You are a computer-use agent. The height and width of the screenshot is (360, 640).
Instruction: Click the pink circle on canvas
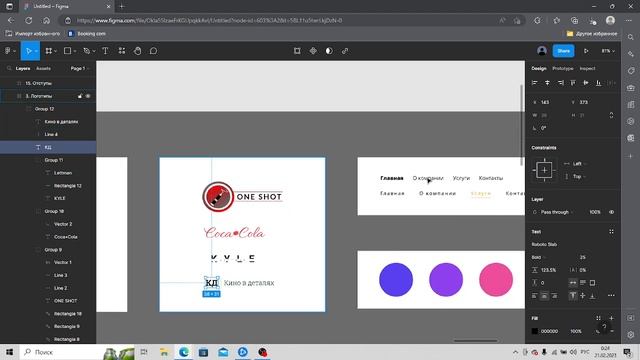coord(496,280)
